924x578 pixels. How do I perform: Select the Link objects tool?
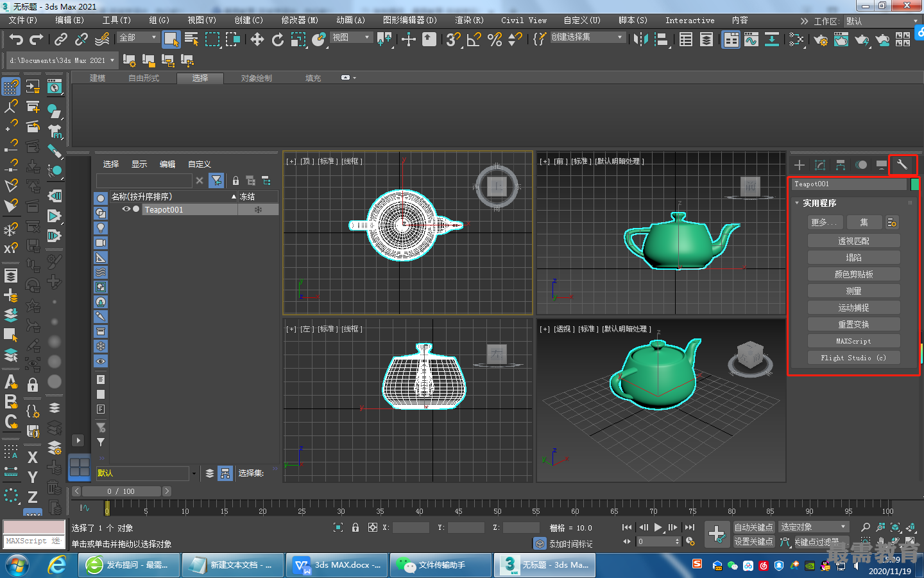click(x=61, y=40)
